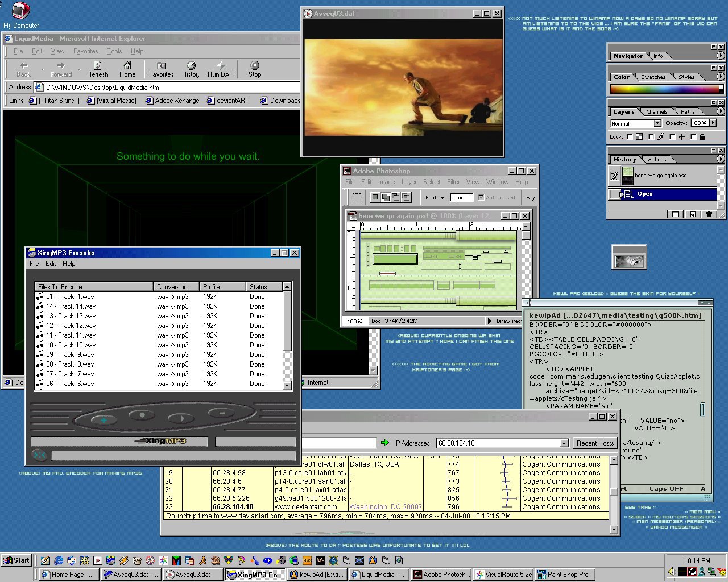The image size is (728, 582).
Task: Switch to kewlpAd taskbar button
Action: [317, 575]
